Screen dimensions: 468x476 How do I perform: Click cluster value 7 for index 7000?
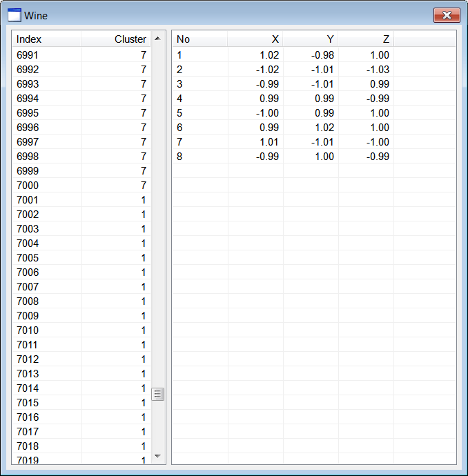(144, 185)
